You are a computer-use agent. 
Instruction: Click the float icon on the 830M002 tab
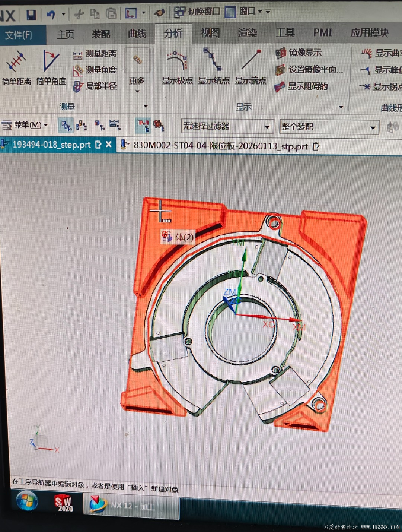316,146
